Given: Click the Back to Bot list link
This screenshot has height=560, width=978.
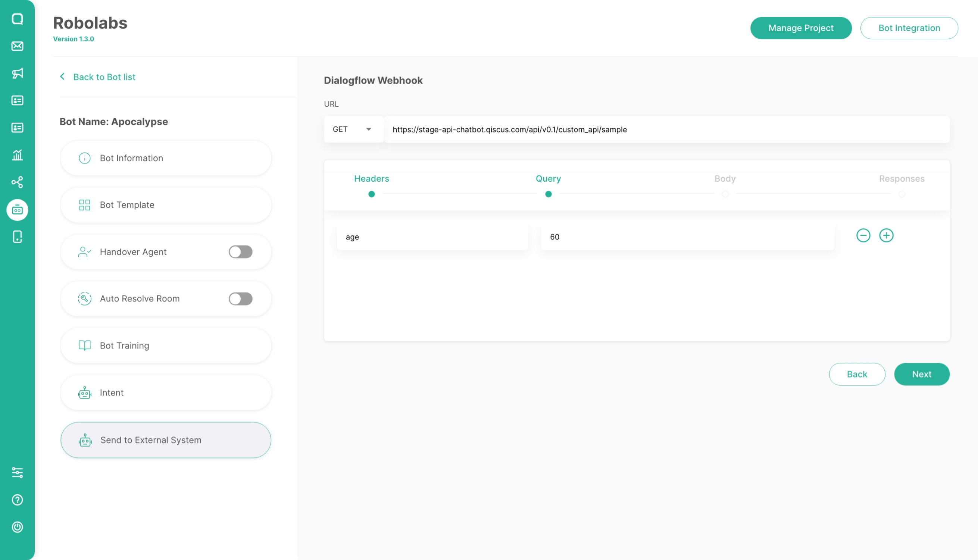Looking at the screenshot, I should pyautogui.click(x=104, y=77).
